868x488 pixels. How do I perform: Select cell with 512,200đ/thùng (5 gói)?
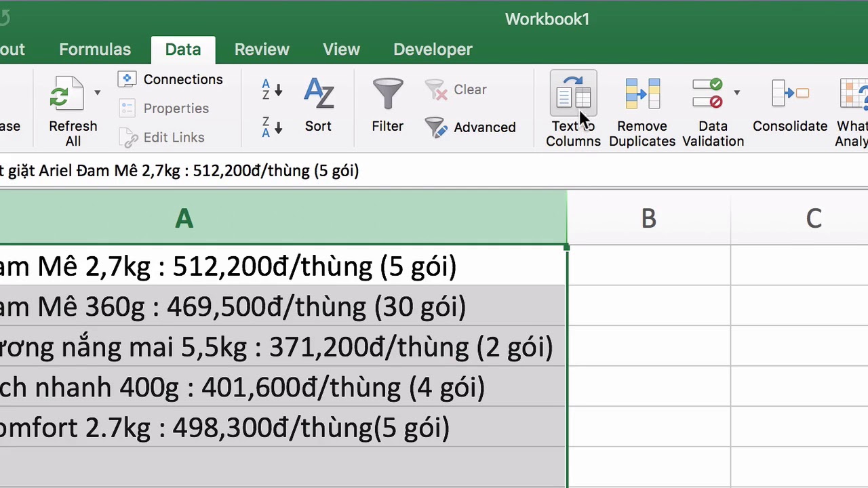[283, 265]
